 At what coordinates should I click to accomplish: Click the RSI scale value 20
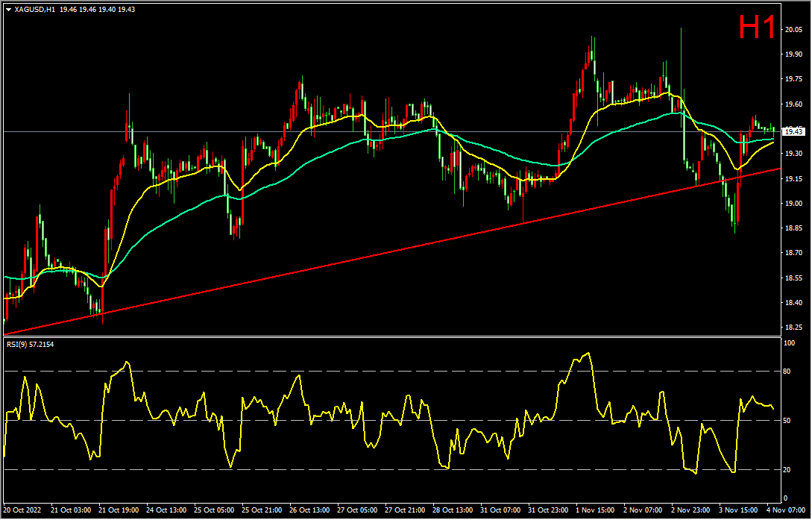788,470
